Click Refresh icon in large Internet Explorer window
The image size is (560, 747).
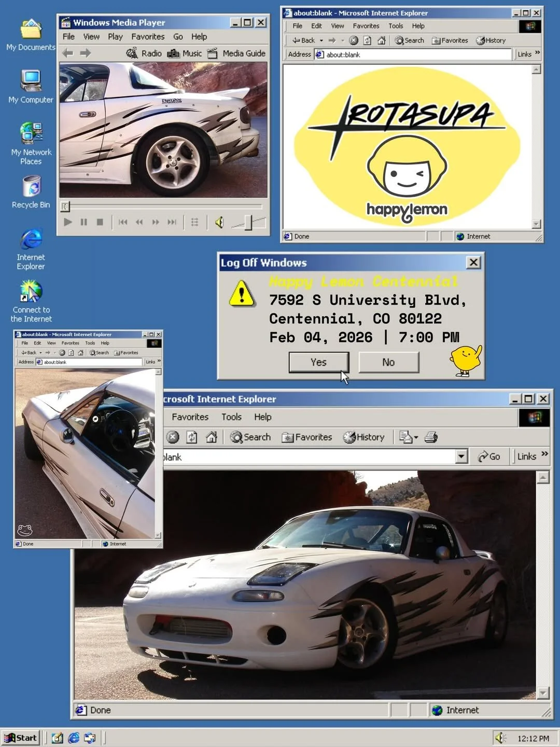(192, 437)
